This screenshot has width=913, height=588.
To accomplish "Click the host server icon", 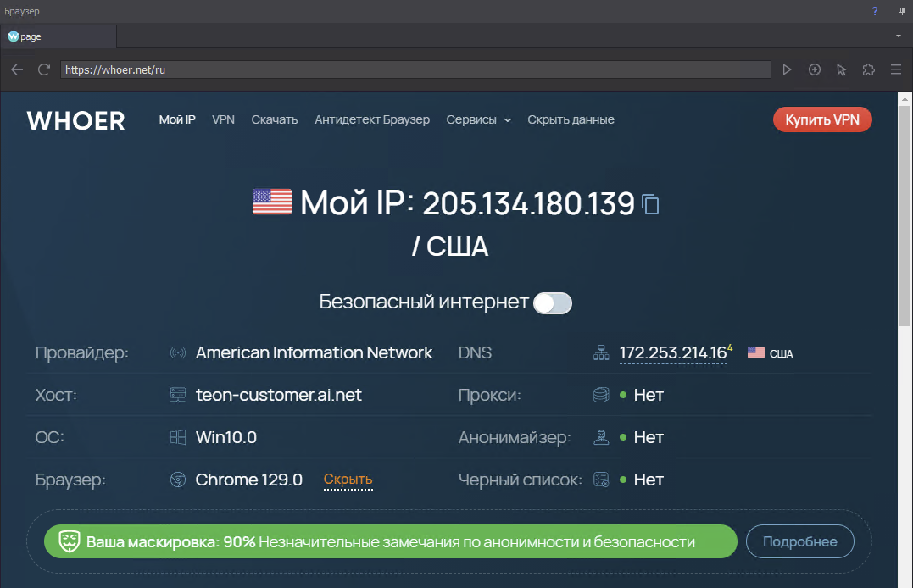I will (177, 395).
